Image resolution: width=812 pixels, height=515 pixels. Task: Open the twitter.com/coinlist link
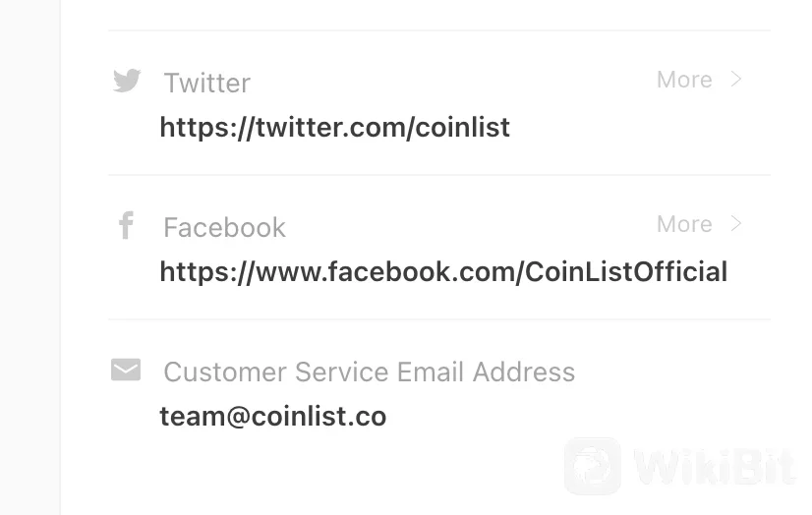click(x=334, y=127)
